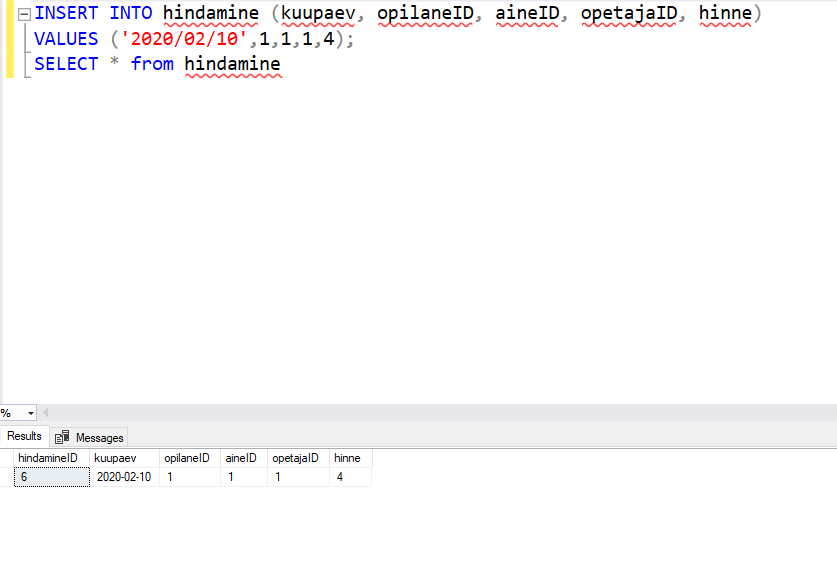Switch to the Messages tab
This screenshot has width=837, height=564.
click(89, 438)
